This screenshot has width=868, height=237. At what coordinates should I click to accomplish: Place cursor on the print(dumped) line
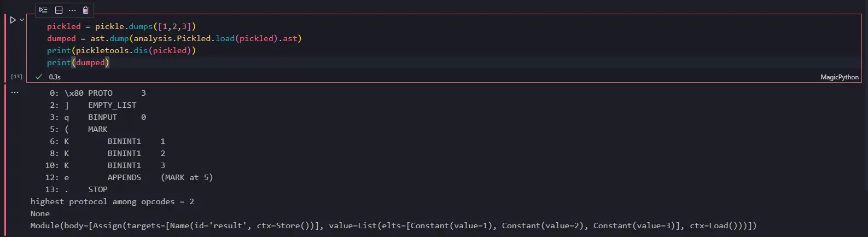[78, 62]
